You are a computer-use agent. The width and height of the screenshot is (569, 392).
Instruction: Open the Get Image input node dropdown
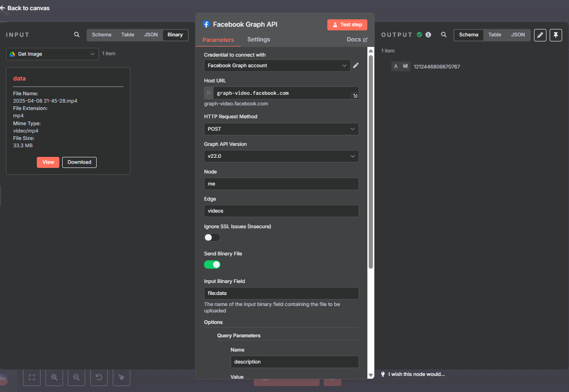(52, 54)
